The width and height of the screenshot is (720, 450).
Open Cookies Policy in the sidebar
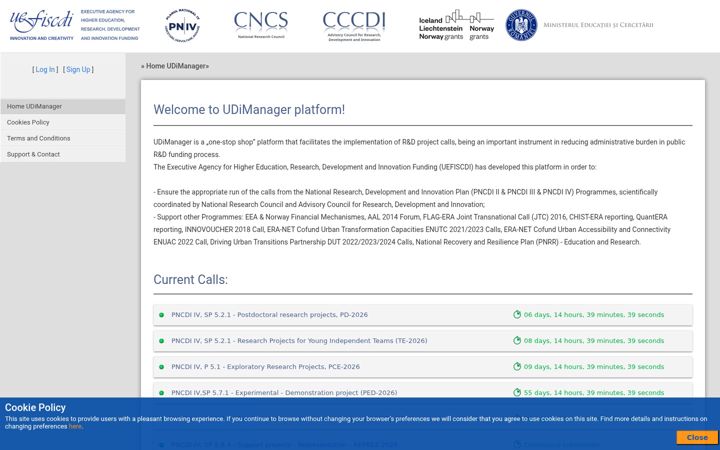62,123
